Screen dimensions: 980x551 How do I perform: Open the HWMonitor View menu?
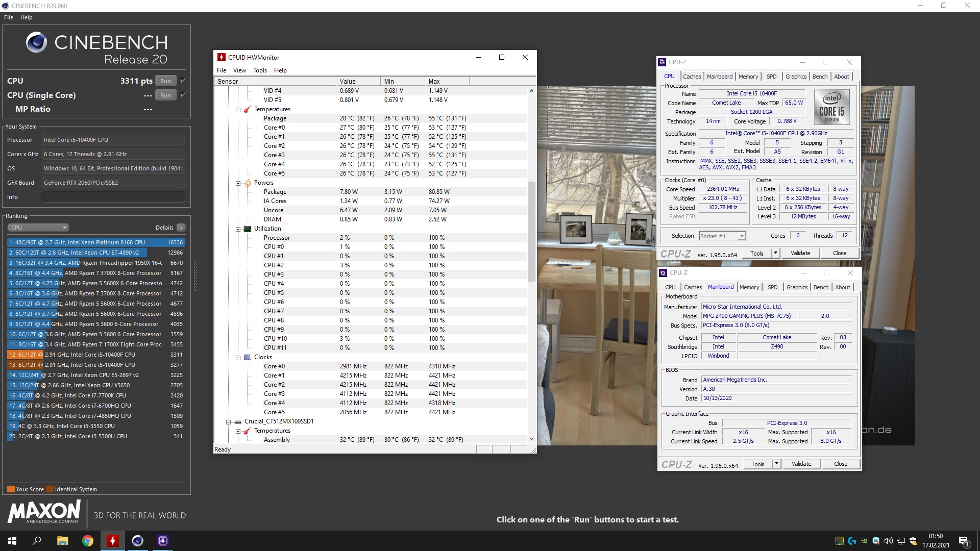239,70
